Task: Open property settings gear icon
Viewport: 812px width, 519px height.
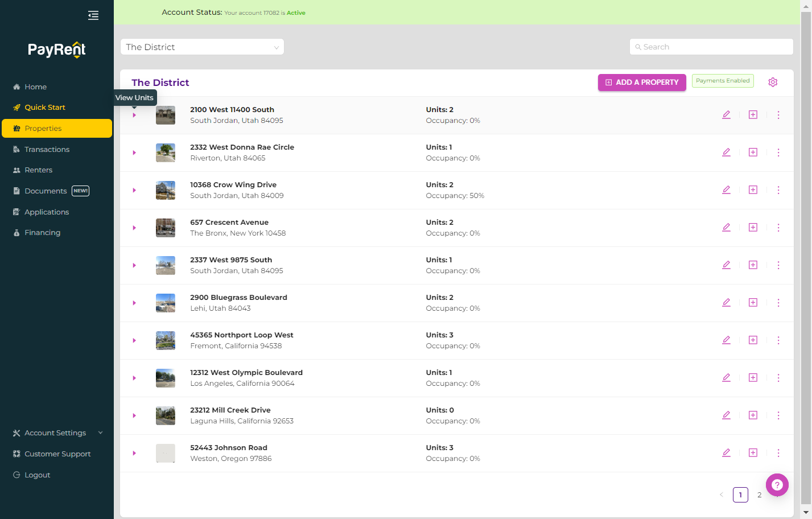Action: coord(773,82)
